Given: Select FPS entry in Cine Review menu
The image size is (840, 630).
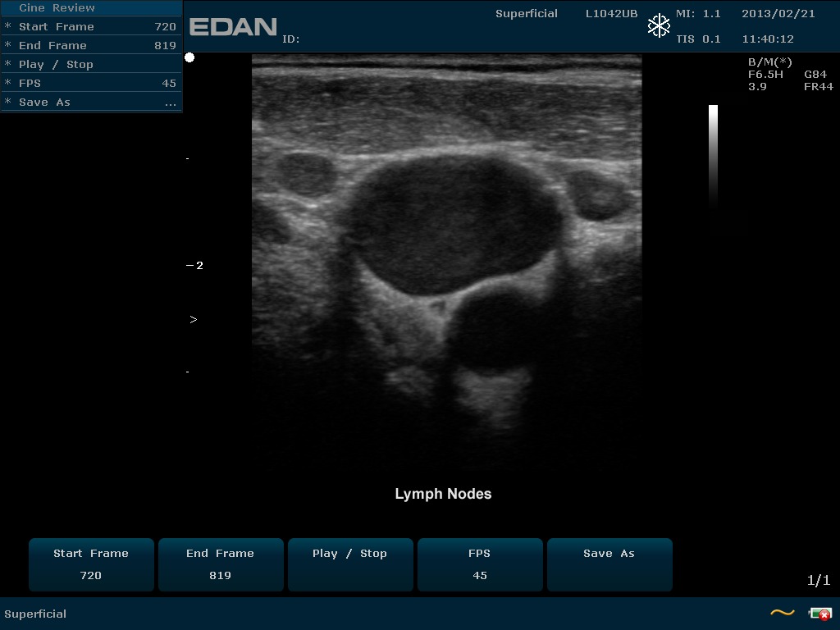Looking at the screenshot, I should [90, 83].
